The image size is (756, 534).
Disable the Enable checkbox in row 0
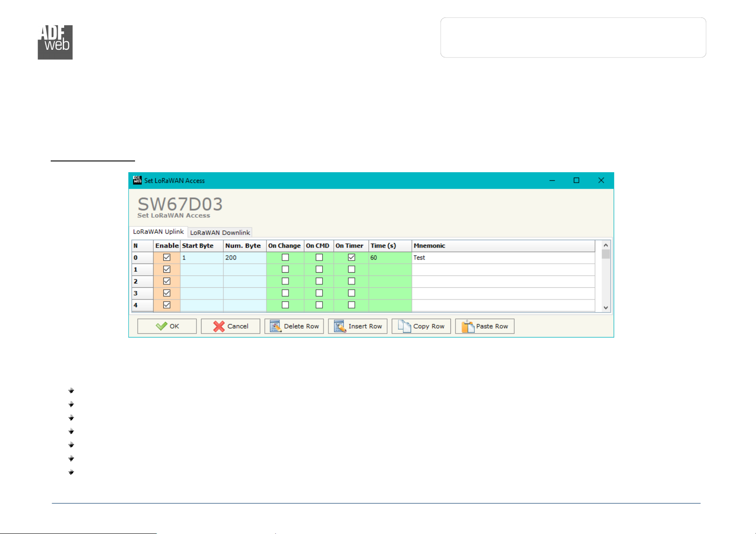point(167,257)
